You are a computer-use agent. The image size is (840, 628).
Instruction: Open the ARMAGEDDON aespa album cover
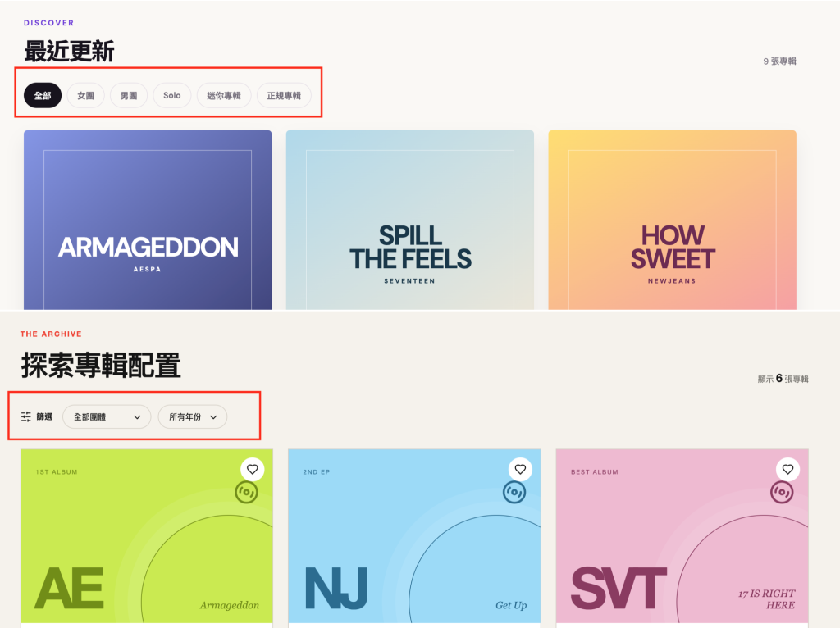148,220
